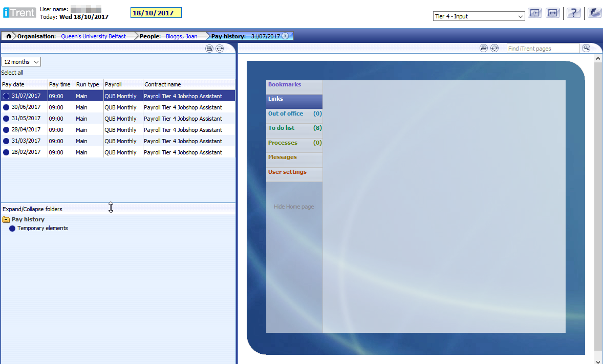Click the log out arrow icon
The height and width of the screenshot is (364, 603).
coord(594,13)
